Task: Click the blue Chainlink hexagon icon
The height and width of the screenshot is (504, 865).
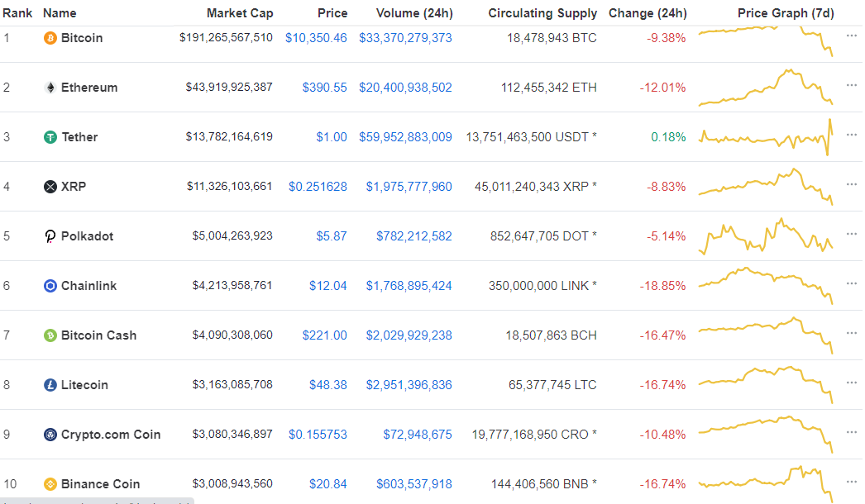Action: [50, 286]
